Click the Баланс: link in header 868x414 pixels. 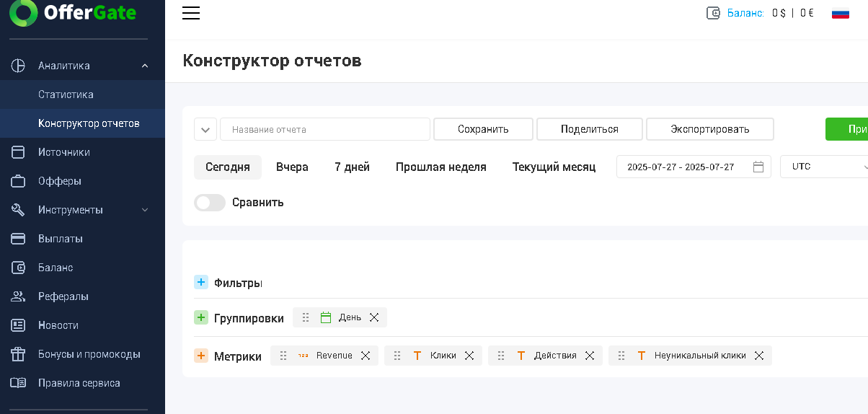tap(745, 13)
